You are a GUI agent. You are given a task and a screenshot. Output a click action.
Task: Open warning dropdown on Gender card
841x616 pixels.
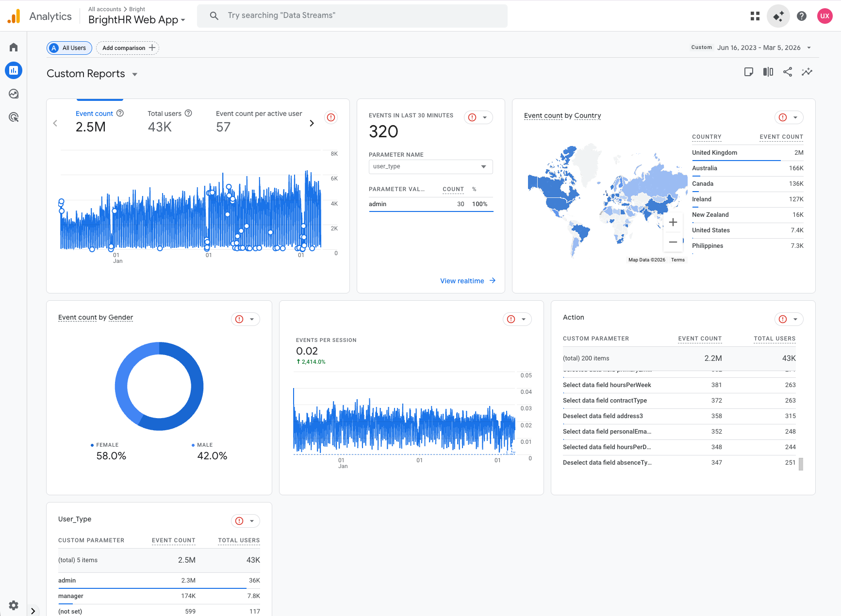coord(246,319)
